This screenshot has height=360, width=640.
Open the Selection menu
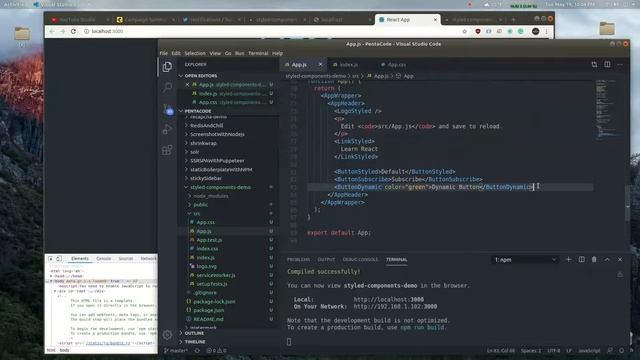195,53
